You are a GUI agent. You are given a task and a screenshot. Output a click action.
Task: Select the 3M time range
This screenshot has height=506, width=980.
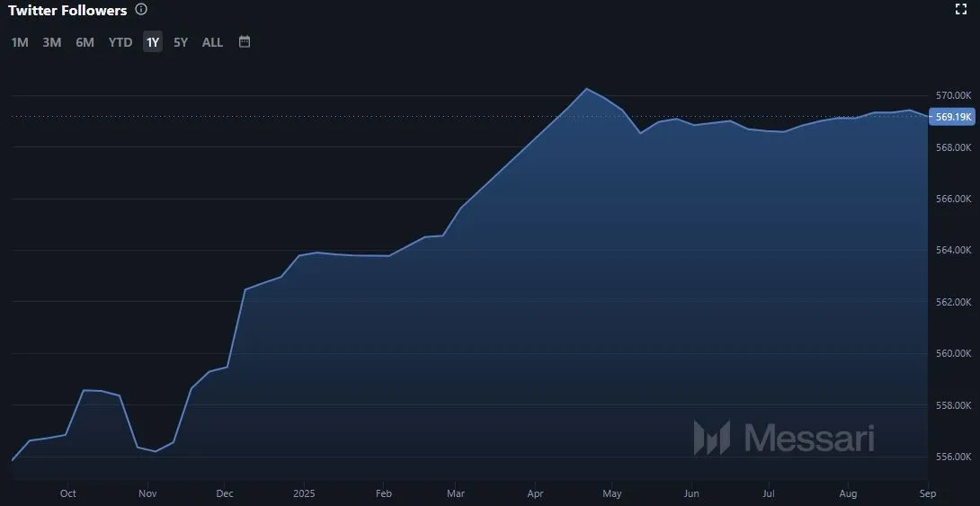tap(52, 42)
